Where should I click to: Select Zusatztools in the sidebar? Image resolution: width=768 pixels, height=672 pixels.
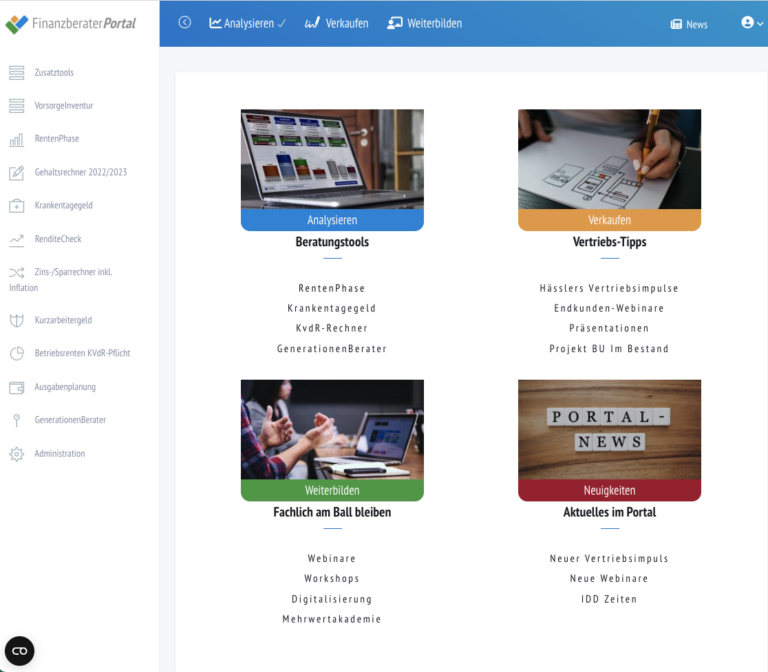click(54, 72)
